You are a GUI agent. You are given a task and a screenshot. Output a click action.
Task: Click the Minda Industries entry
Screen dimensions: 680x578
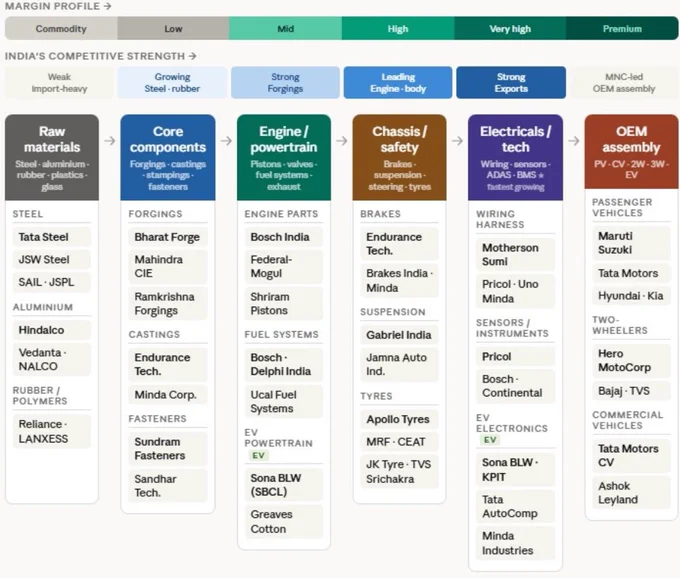point(515,543)
